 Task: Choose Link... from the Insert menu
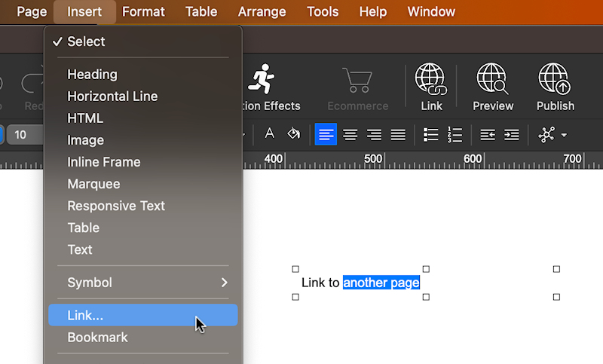pos(143,316)
